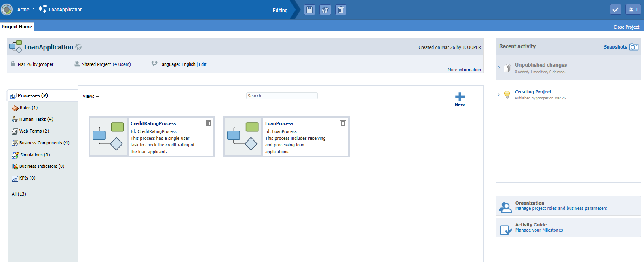Select All (13) in the sidebar
Image resolution: width=644 pixels, height=262 pixels.
point(19,194)
